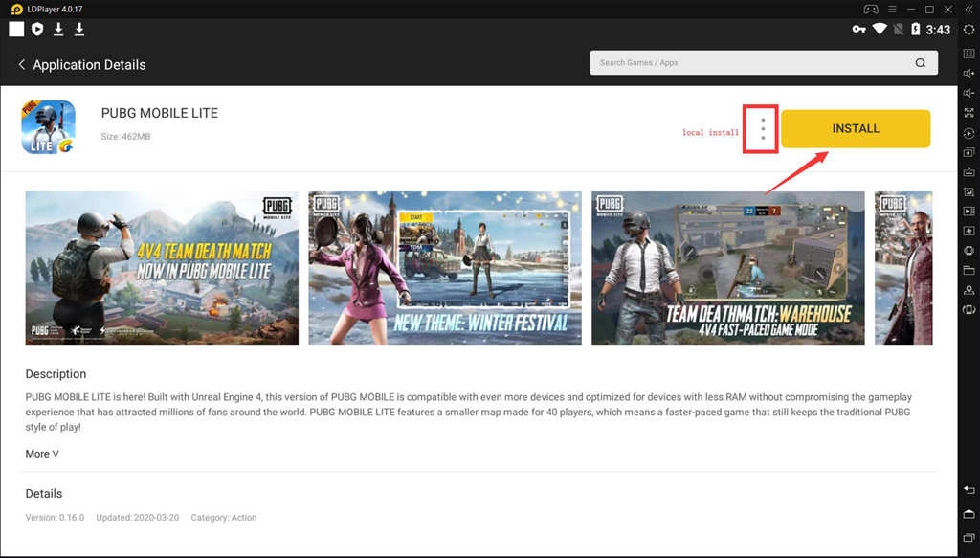Open keyboard mapping from sidebar

969,54
